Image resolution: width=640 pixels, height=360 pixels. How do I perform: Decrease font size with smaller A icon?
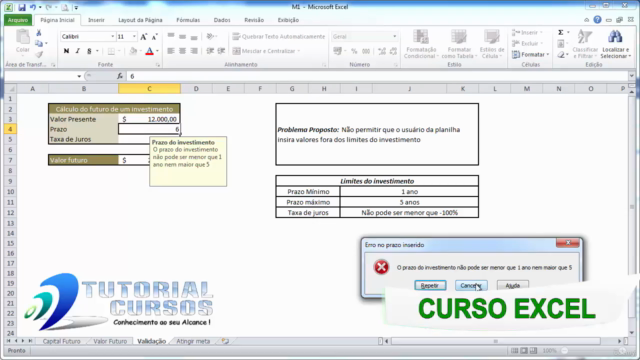(154, 37)
